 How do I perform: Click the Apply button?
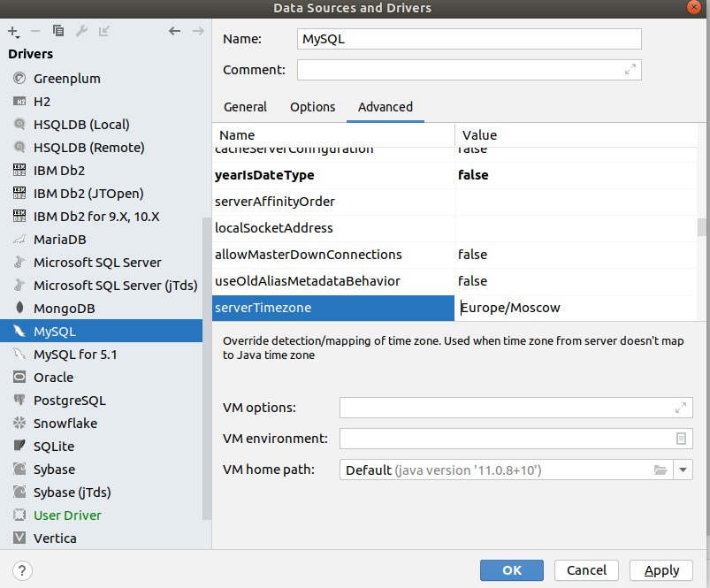pos(661,570)
